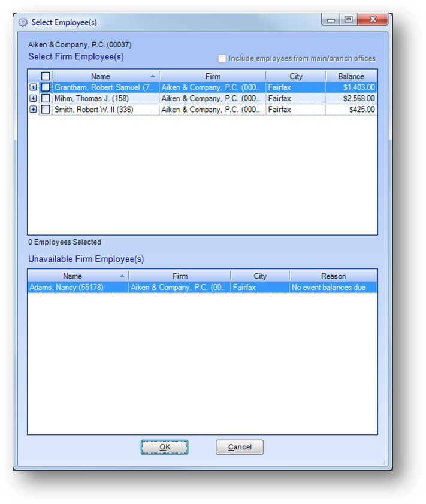Check the box for Mihm, Thomas J.
426x504 pixels.
(x=46, y=98)
